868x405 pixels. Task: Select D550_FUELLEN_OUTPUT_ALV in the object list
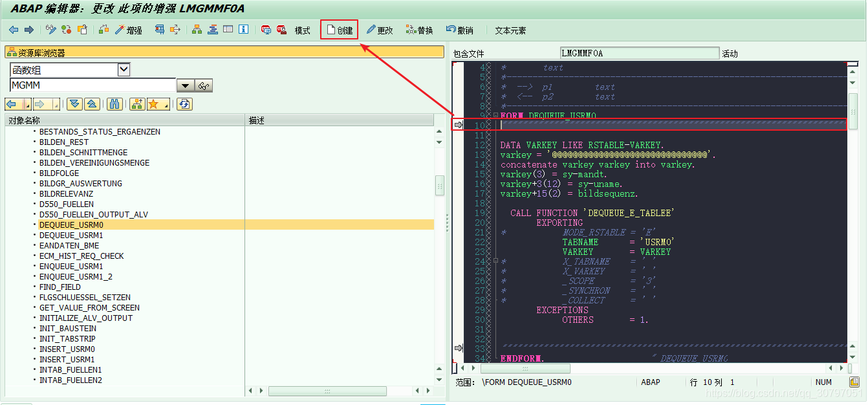tap(94, 214)
